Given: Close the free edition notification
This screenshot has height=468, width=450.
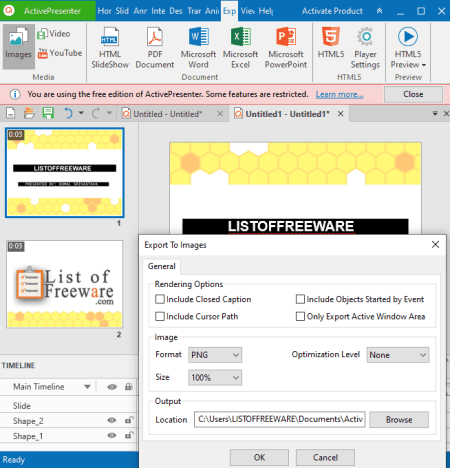Looking at the screenshot, I should point(413,94).
